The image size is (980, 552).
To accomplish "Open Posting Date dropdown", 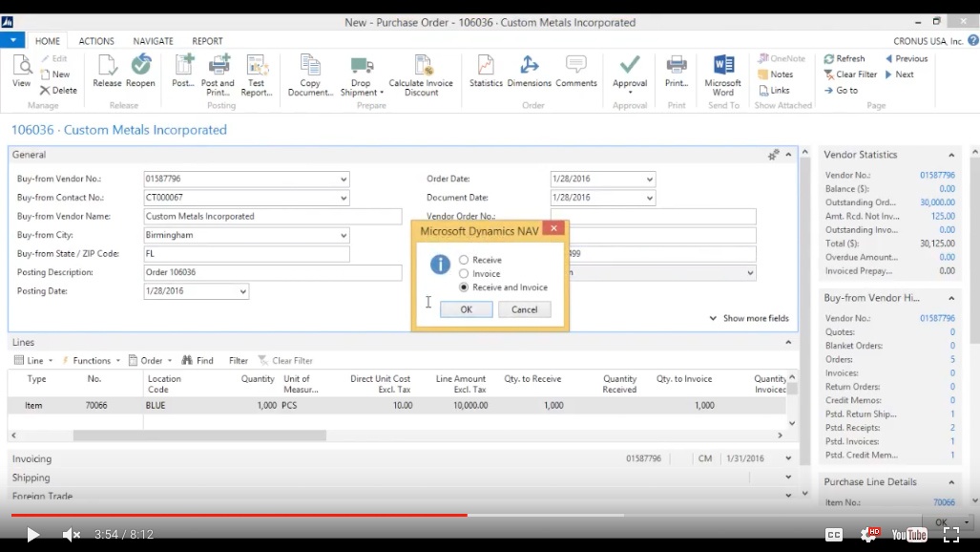I will tap(242, 291).
